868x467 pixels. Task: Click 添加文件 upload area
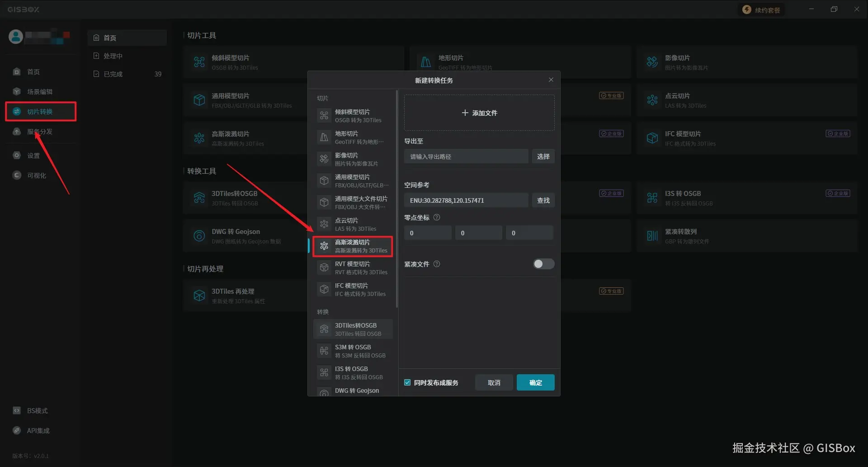pyautogui.click(x=479, y=113)
